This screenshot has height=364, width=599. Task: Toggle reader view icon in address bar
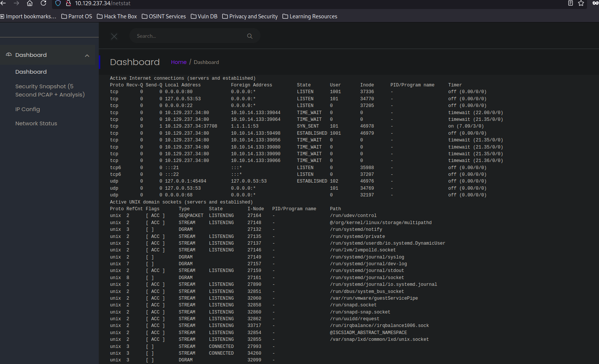pos(571,3)
